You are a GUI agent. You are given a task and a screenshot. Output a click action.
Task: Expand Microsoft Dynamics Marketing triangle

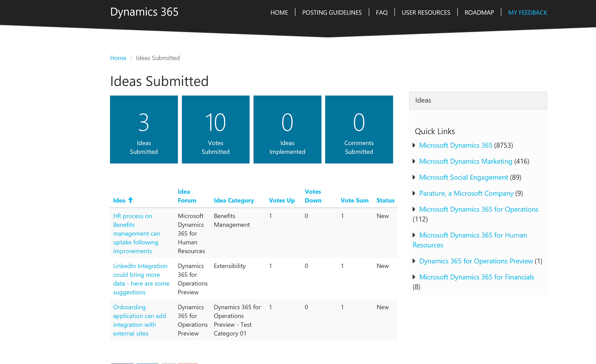point(414,161)
